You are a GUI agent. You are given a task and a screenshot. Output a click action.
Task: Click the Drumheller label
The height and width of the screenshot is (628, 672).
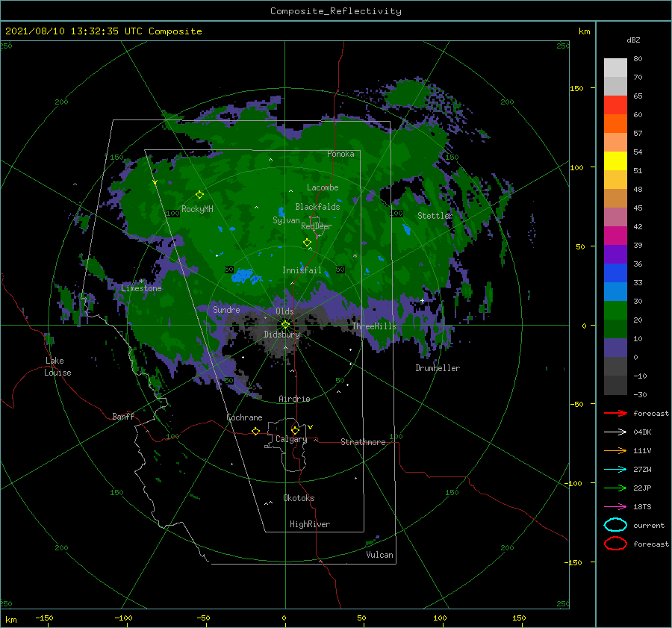click(x=438, y=368)
